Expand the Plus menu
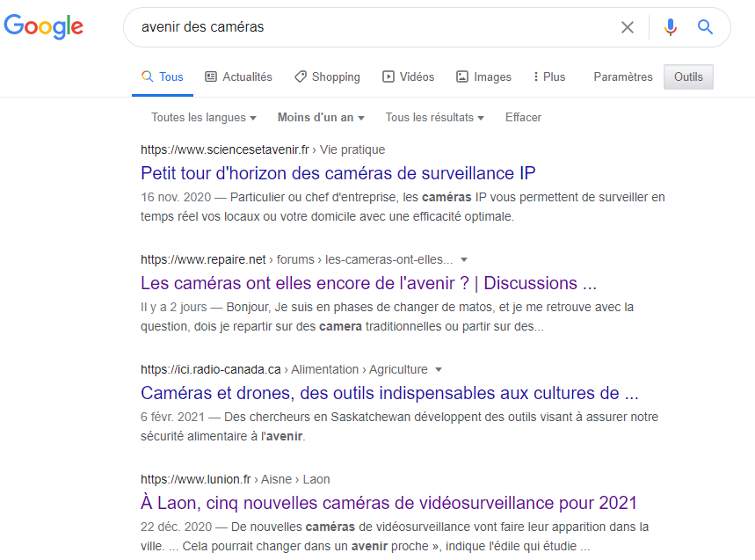 (x=549, y=77)
